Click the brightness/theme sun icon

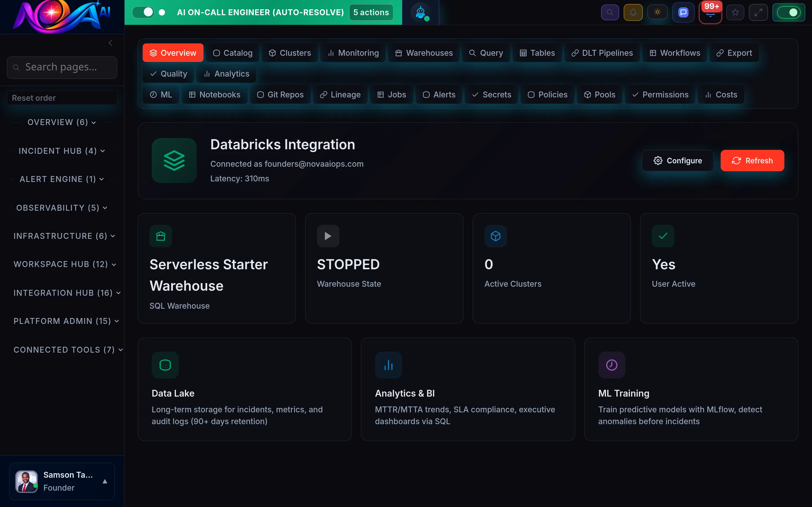click(x=657, y=12)
